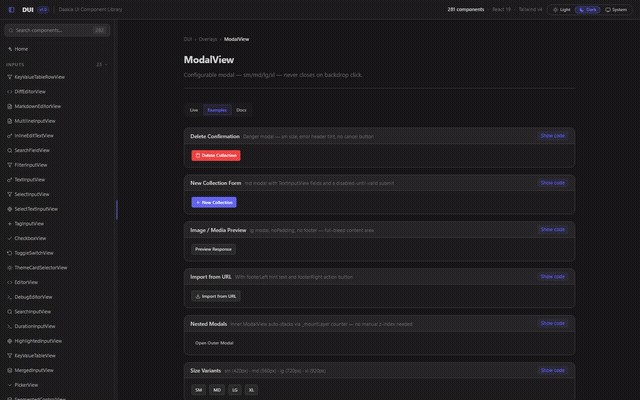Click the SearchInputView magnifier icon
The width and height of the screenshot is (640, 400).
point(10,312)
